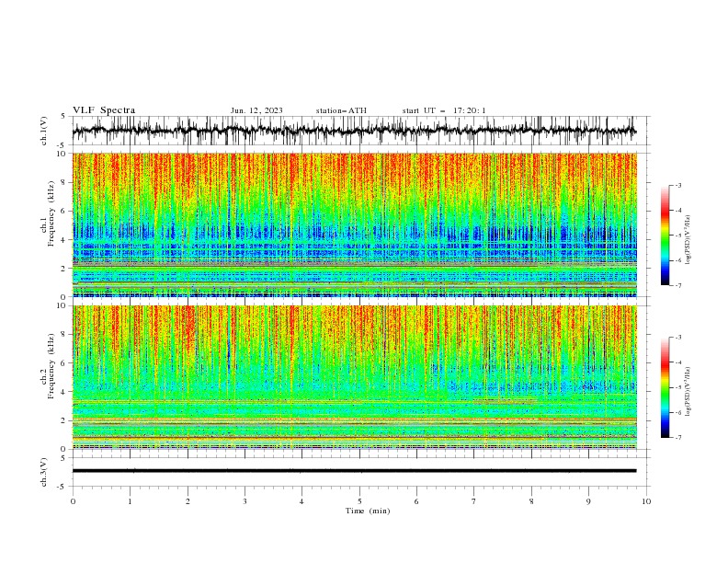Image resolution: width=728 pixels, height=563 pixels.
Task: Click the time axis tick label '5'
Action: [x=359, y=501]
